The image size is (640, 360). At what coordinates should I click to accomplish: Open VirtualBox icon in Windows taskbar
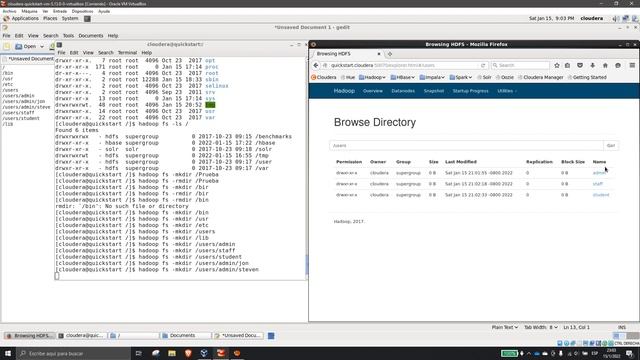click(x=204, y=353)
